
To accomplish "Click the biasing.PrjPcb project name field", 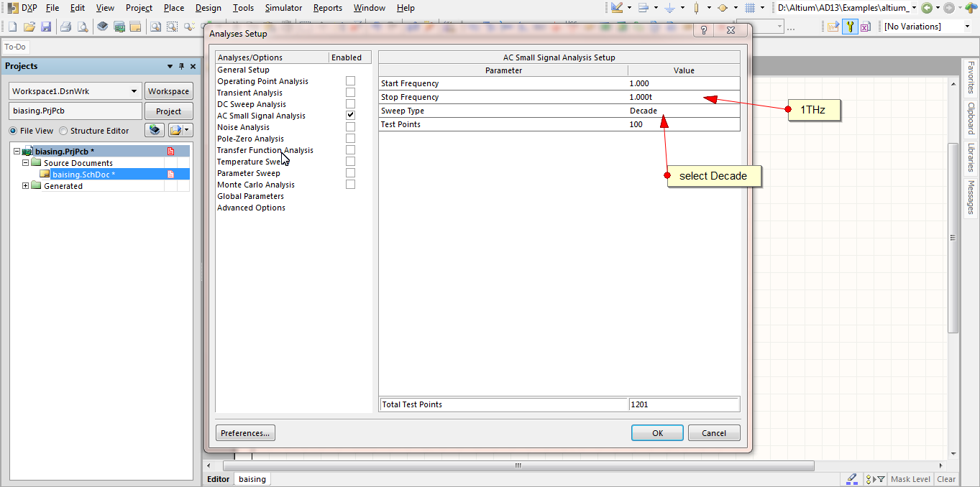I will [75, 111].
